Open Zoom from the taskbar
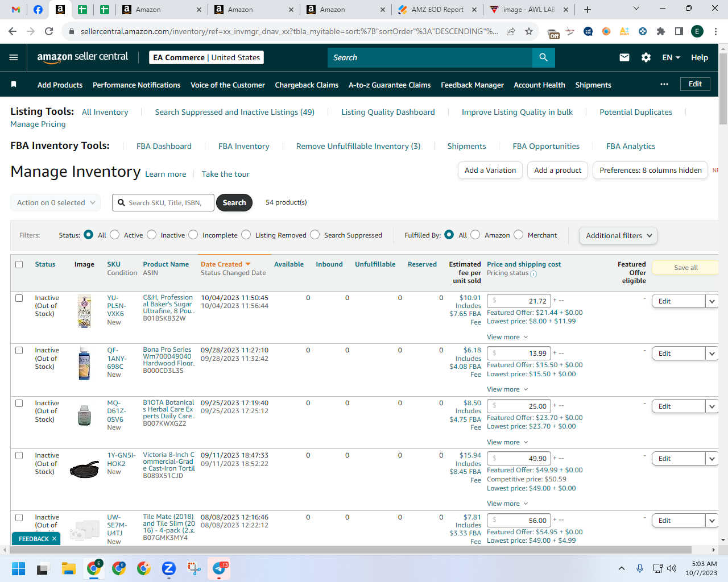The image size is (728, 582). [x=169, y=568]
